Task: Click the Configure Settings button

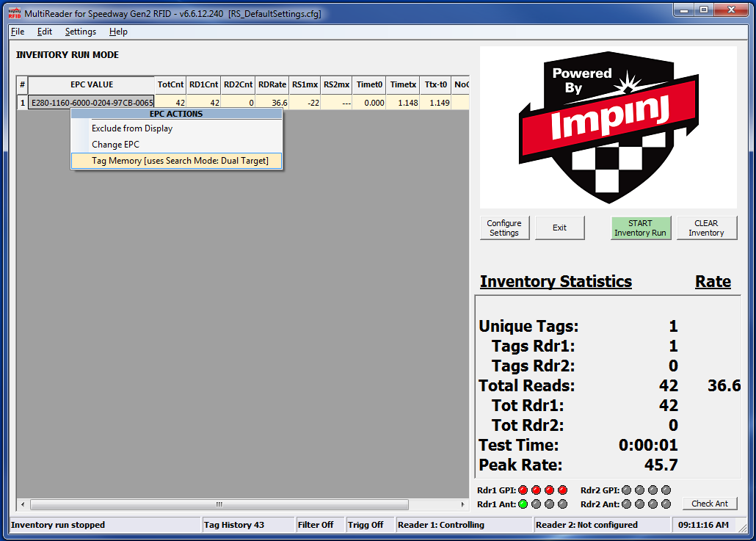Action: click(504, 228)
